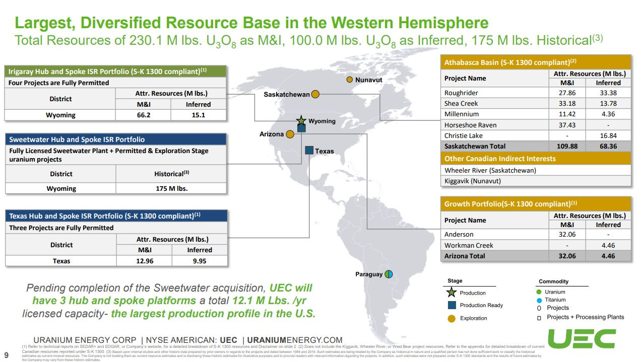Click the 9.95 Texas Inferred value
The image size is (644, 362).
pos(199,261)
